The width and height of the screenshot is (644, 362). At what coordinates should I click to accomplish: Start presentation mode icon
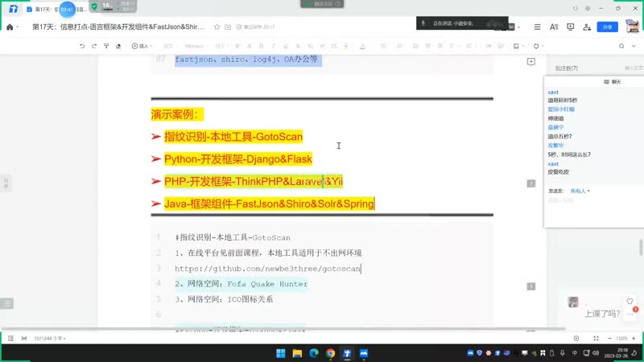pyautogui.click(x=571, y=27)
